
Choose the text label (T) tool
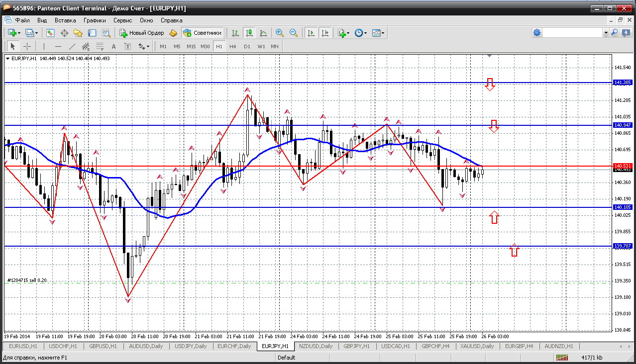127,46
